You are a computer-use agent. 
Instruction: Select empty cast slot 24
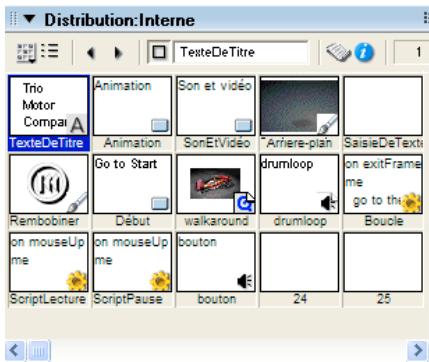pyautogui.click(x=299, y=262)
